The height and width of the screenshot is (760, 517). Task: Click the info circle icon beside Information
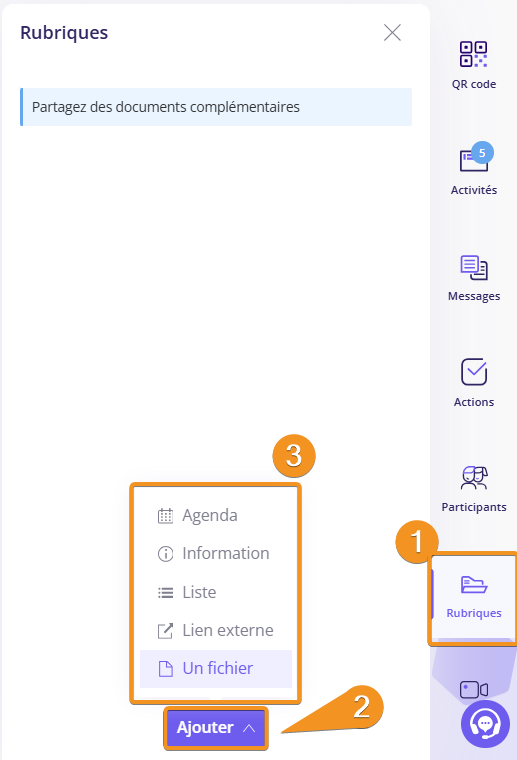tap(165, 554)
